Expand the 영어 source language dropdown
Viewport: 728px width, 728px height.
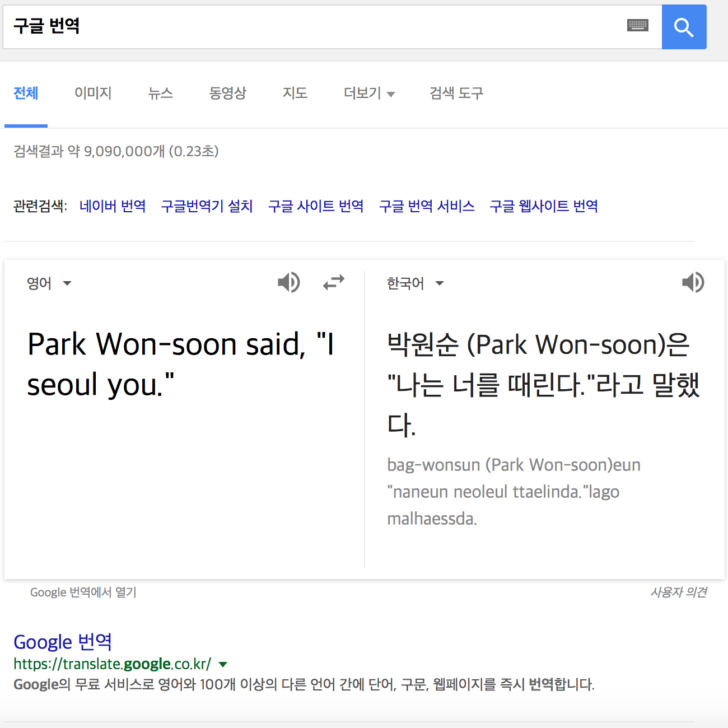(49, 283)
